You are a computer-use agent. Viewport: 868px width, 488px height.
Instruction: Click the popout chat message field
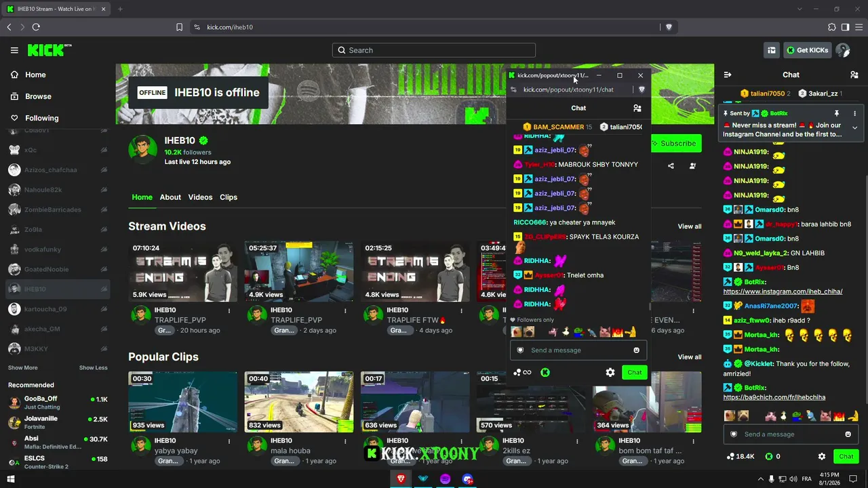click(x=578, y=350)
